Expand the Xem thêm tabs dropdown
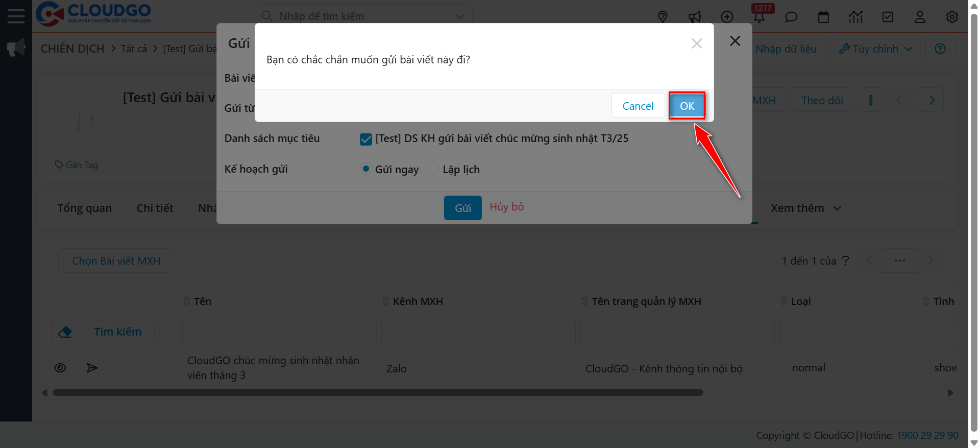This screenshot has height=448, width=980. tap(805, 208)
